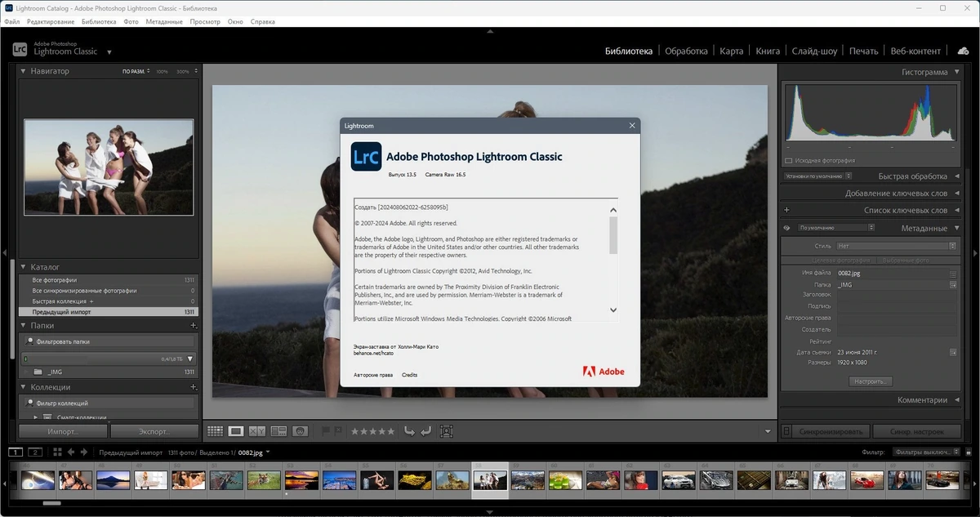980x517 pixels.
Task: Add a new collection with Коллекции plus icon
Action: 194,387
